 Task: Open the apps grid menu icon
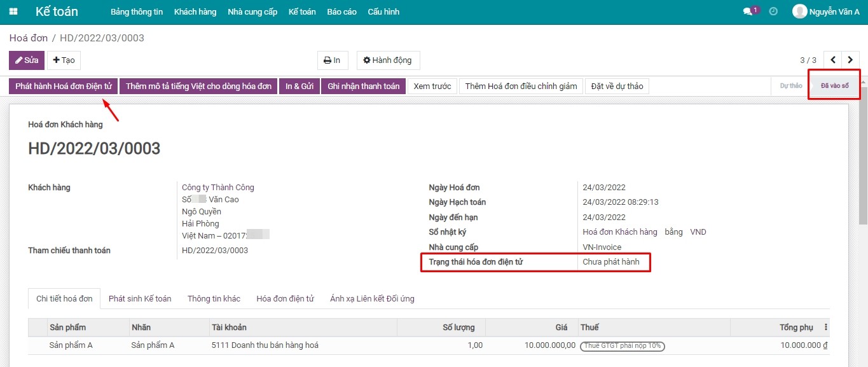[x=13, y=12]
